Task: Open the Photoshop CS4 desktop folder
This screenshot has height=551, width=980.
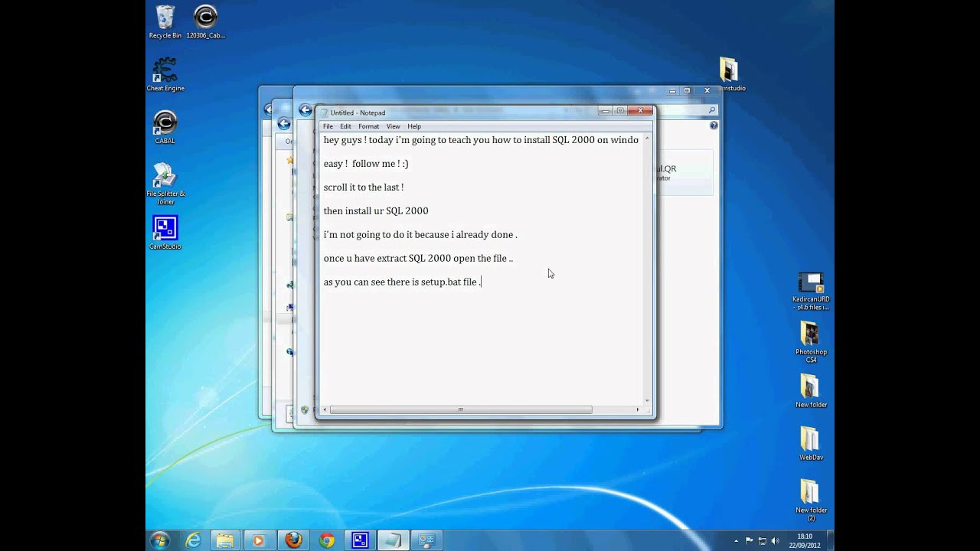Action: click(810, 335)
